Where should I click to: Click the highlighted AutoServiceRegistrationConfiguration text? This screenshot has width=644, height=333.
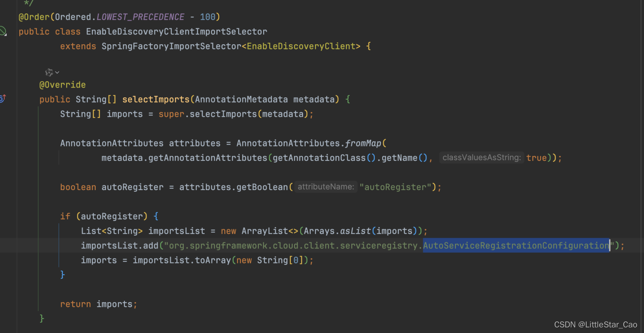pyautogui.click(x=516, y=245)
